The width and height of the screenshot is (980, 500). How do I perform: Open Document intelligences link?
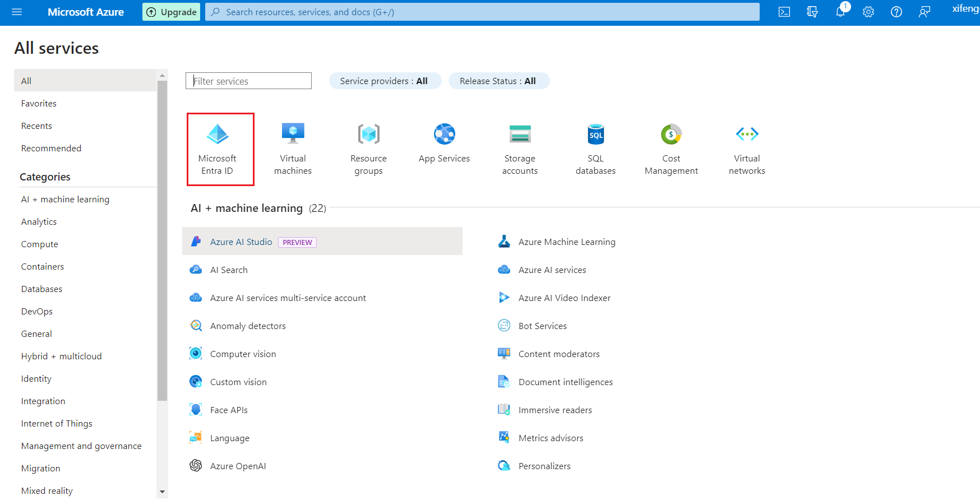coord(566,382)
